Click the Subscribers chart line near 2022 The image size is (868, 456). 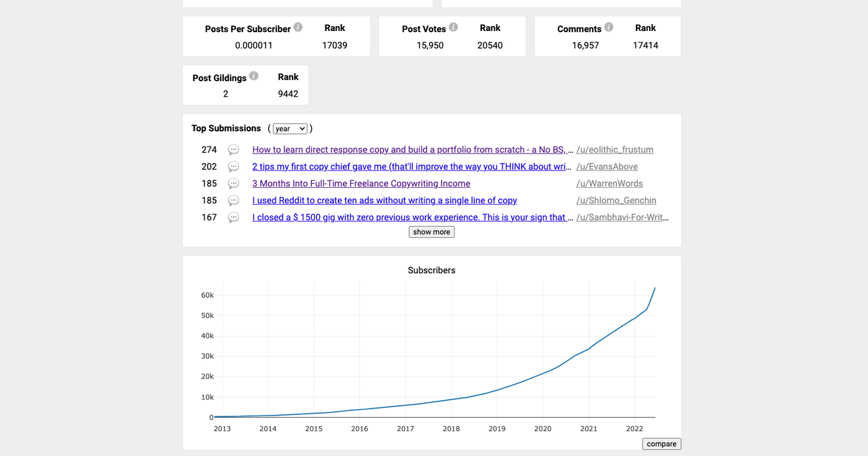coord(634,318)
